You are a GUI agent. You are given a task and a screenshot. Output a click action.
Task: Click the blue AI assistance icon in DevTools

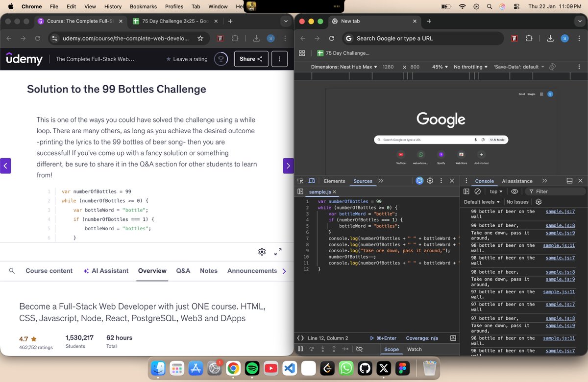tap(419, 181)
